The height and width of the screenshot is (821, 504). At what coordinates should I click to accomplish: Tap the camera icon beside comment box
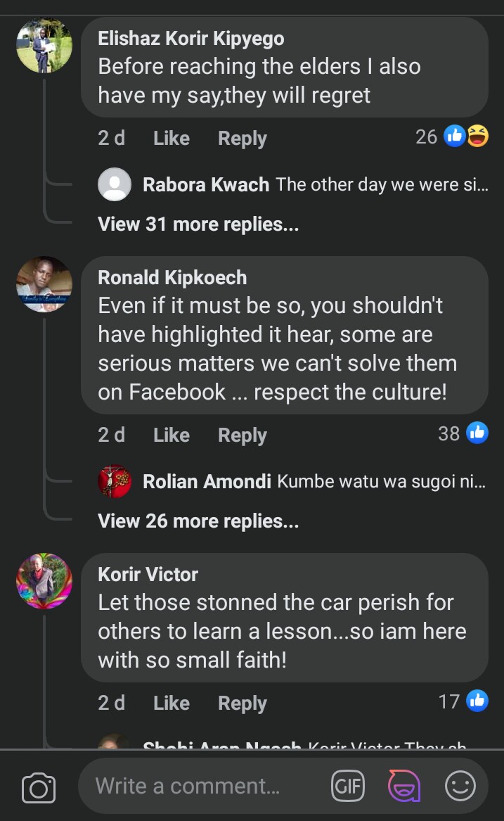tap(39, 787)
